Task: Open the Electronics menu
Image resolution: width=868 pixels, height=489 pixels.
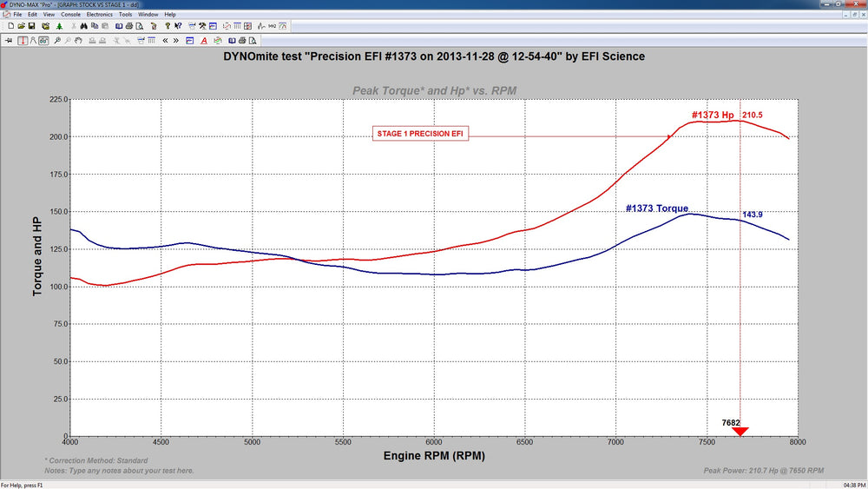Action: pyautogui.click(x=100, y=15)
